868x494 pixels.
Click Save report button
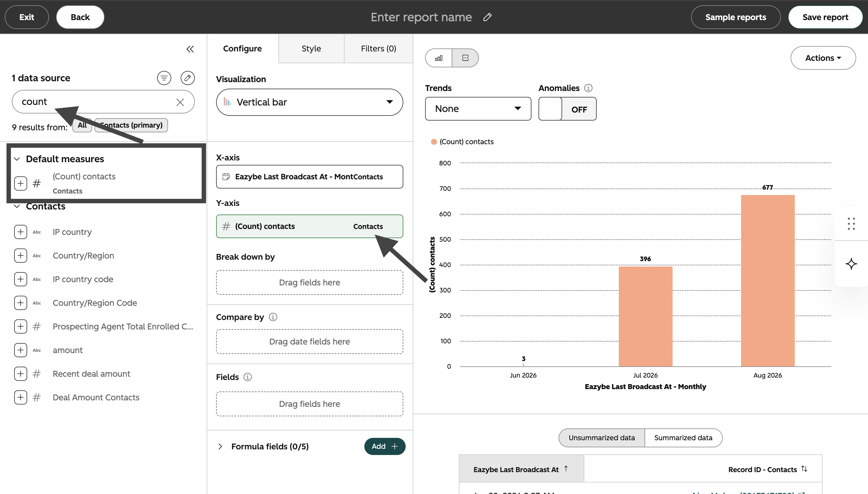(x=825, y=17)
